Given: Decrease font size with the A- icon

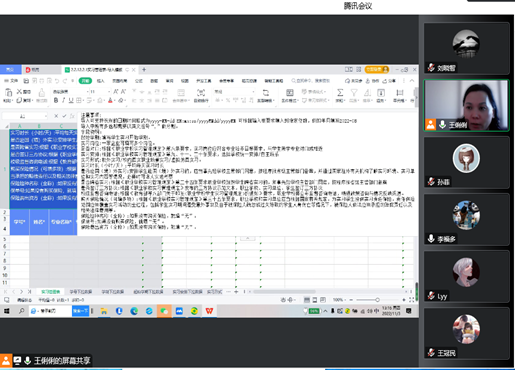Looking at the screenshot, I should (123, 91).
